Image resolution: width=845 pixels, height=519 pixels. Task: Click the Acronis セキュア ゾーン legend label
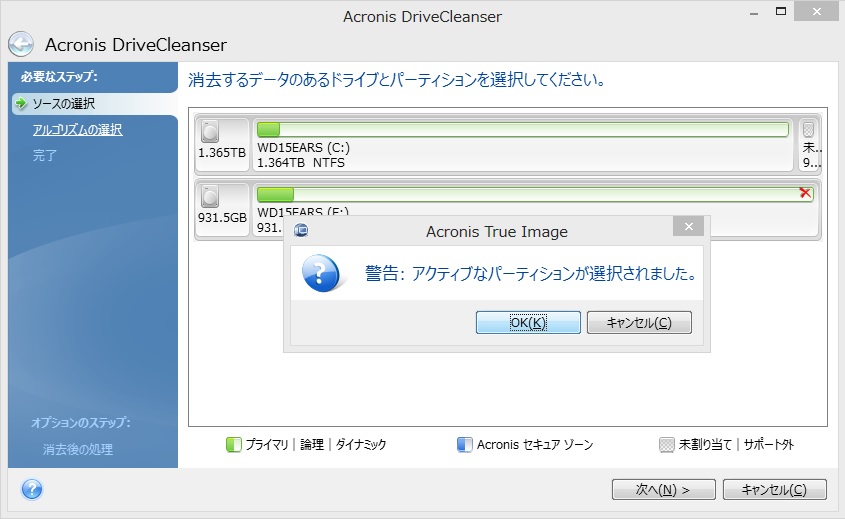click(535, 445)
